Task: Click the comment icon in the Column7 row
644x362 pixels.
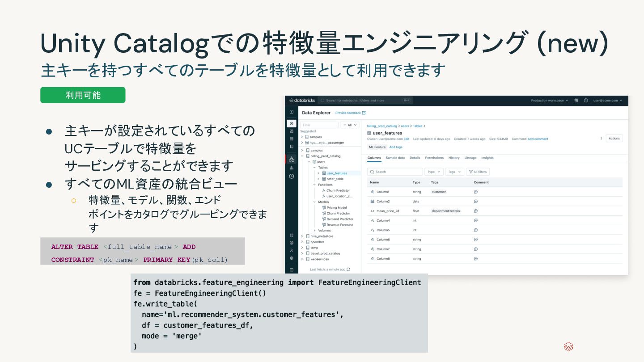Action: point(476,249)
